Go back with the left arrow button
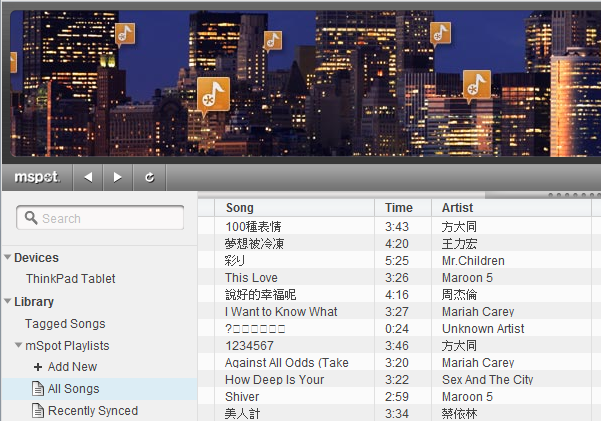This screenshot has height=421, width=601. (88, 177)
